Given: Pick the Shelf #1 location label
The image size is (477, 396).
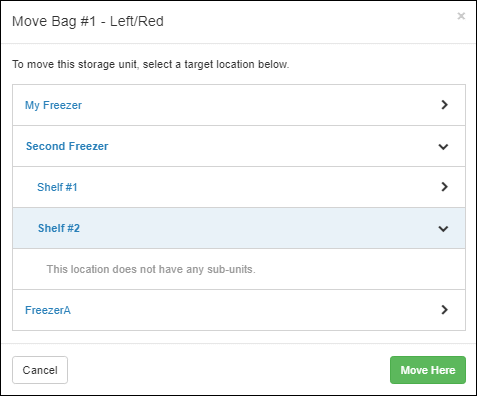Looking at the screenshot, I should point(57,187).
